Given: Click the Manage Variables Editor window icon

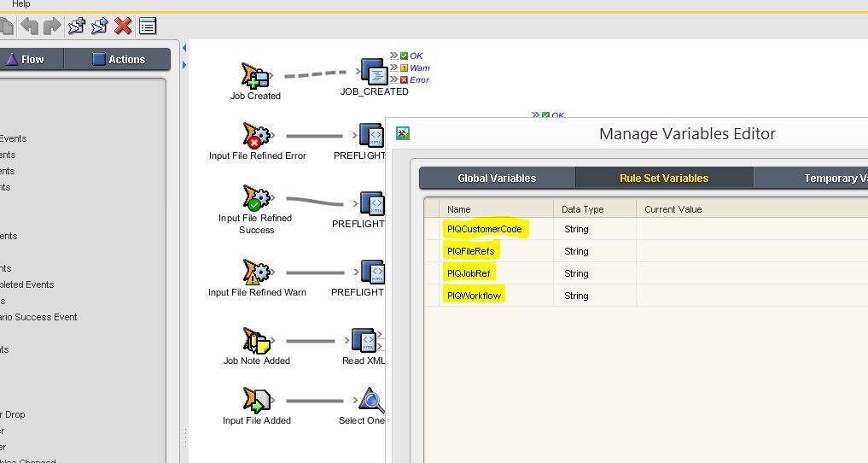Looking at the screenshot, I should tap(403, 133).
